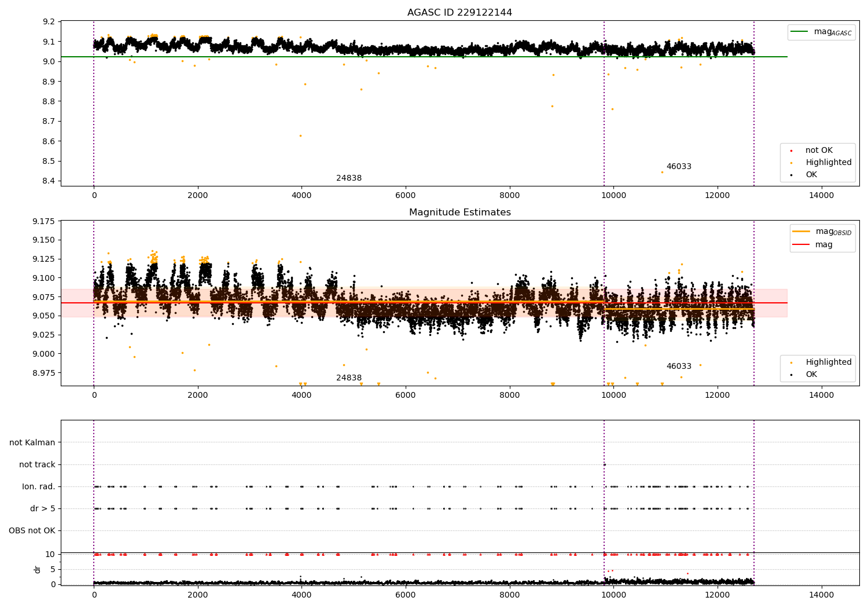Click the '24838' annotation in the top plot
This screenshot has width=868, height=608.
coord(349,178)
